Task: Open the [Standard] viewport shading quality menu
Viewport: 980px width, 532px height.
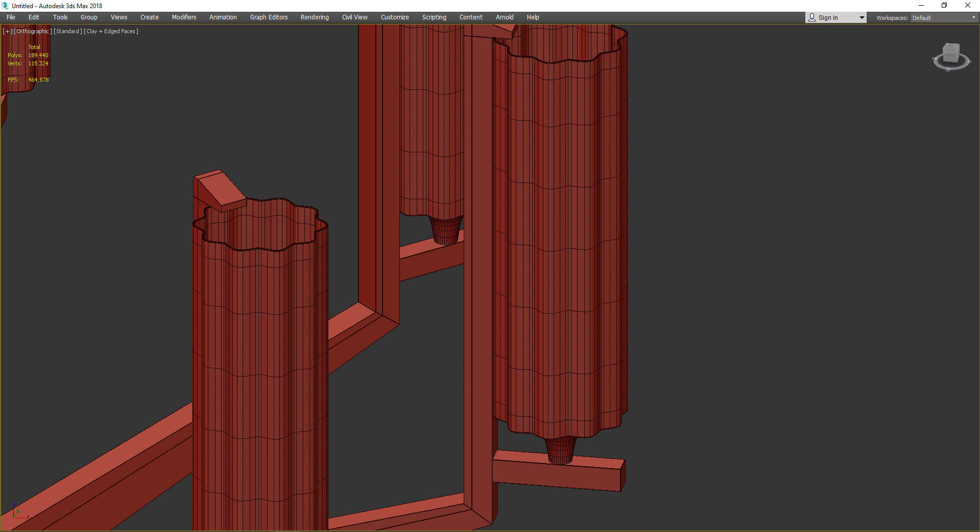Action: click(68, 31)
